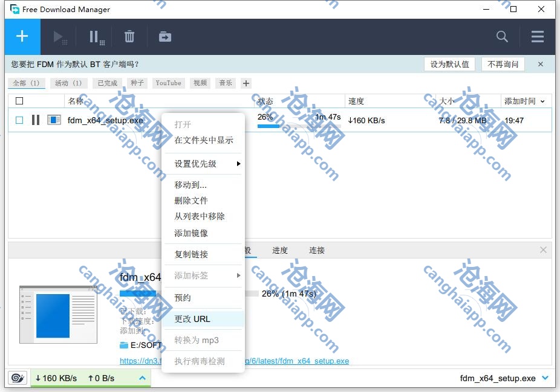The image size is (560, 392).
Task: Click the start all downloads play icon
Action: pyautogui.click(x=59, y=37)
